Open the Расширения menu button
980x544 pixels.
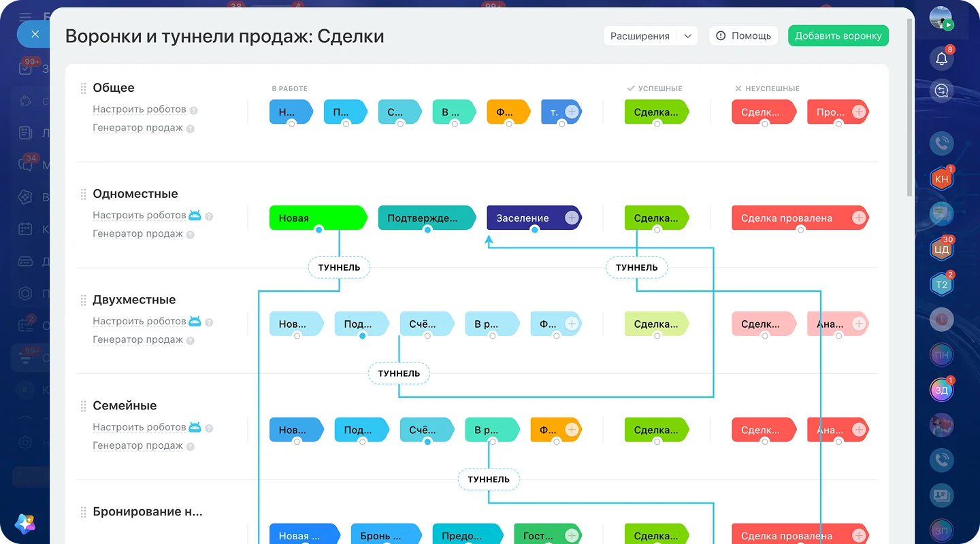[x=640, y=36]
